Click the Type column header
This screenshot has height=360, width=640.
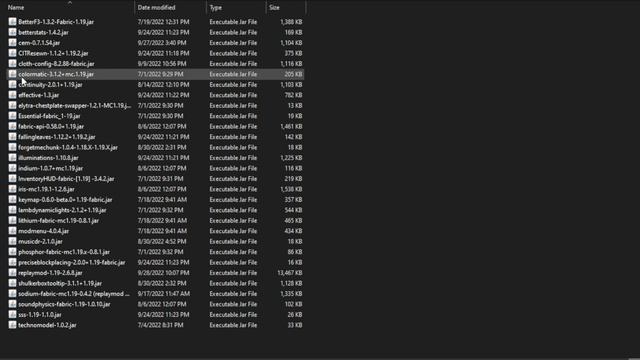pos(216,7)
